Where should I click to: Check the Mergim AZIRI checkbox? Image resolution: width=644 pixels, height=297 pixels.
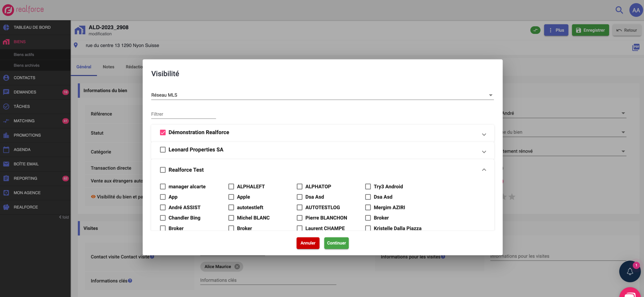[x=368, y=207]
